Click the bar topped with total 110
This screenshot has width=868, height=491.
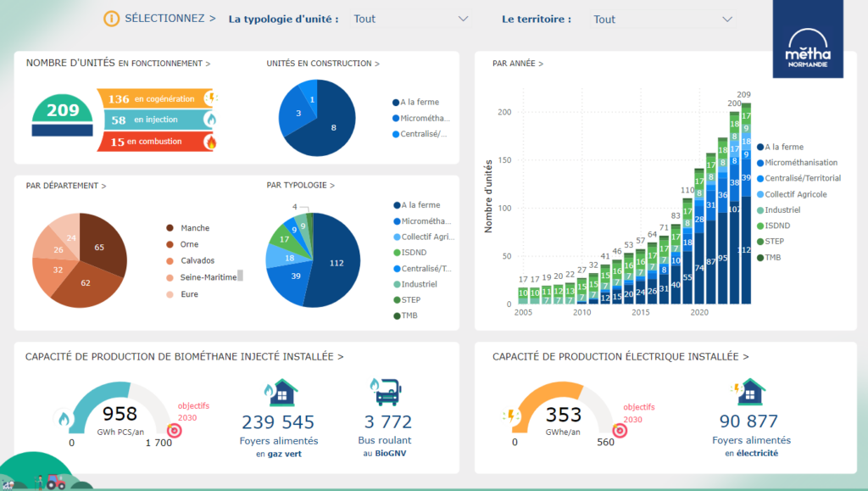click(687, 251)
